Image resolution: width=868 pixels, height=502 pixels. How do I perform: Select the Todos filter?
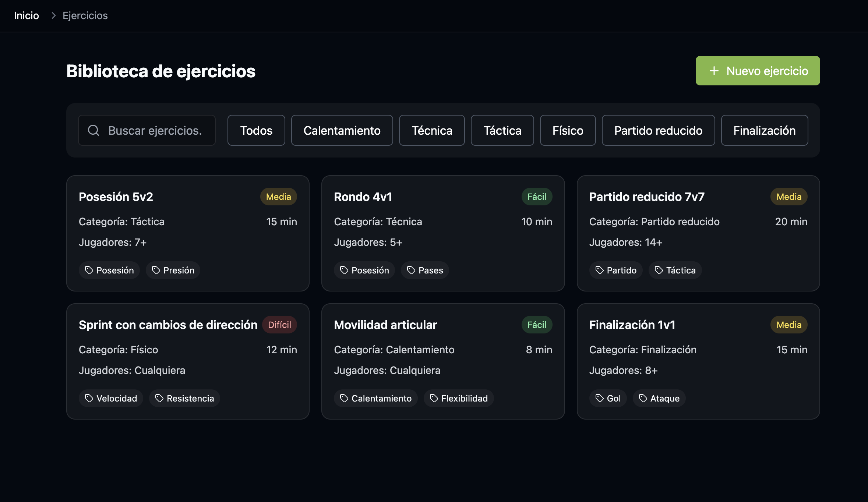[256, 130]
